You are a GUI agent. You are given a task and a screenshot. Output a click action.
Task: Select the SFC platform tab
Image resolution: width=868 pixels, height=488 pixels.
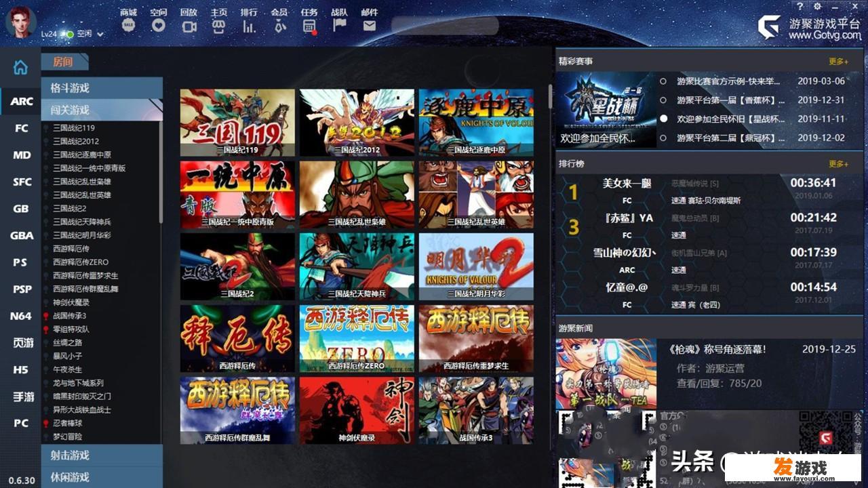point(22,182)
